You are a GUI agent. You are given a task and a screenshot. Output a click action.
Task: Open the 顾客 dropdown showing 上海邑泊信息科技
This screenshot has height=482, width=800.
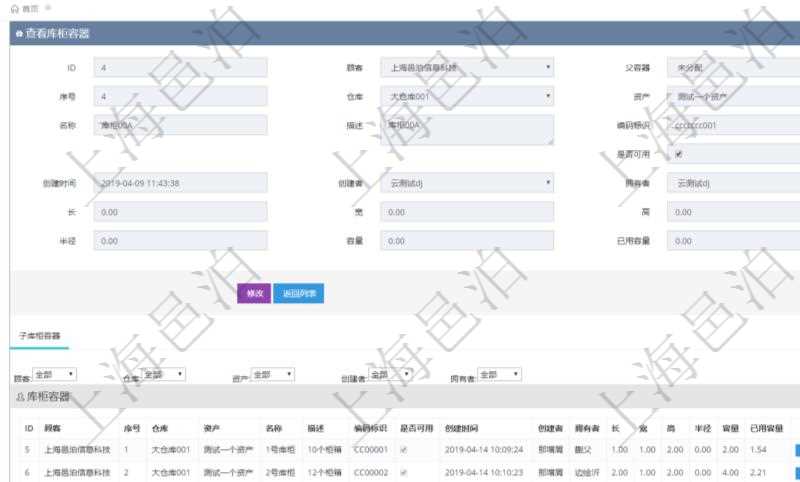point(467,68)
